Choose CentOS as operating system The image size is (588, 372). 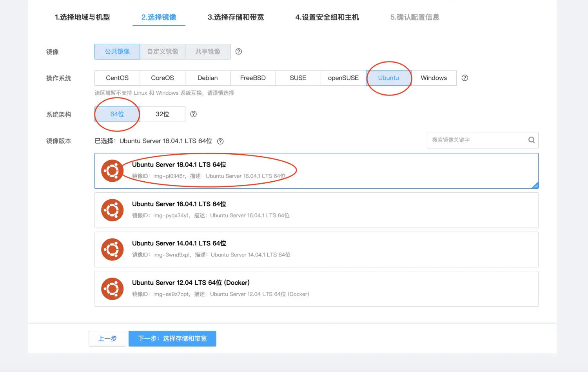[117, 78]
